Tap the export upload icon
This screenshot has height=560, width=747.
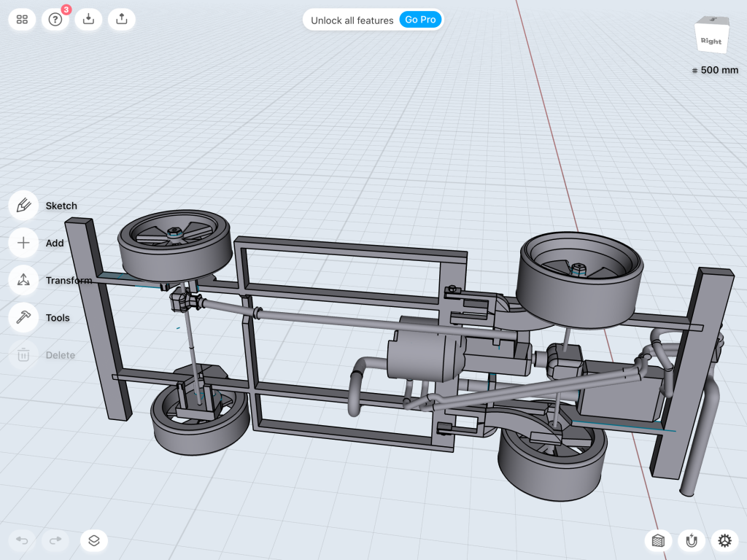(122, 20)
